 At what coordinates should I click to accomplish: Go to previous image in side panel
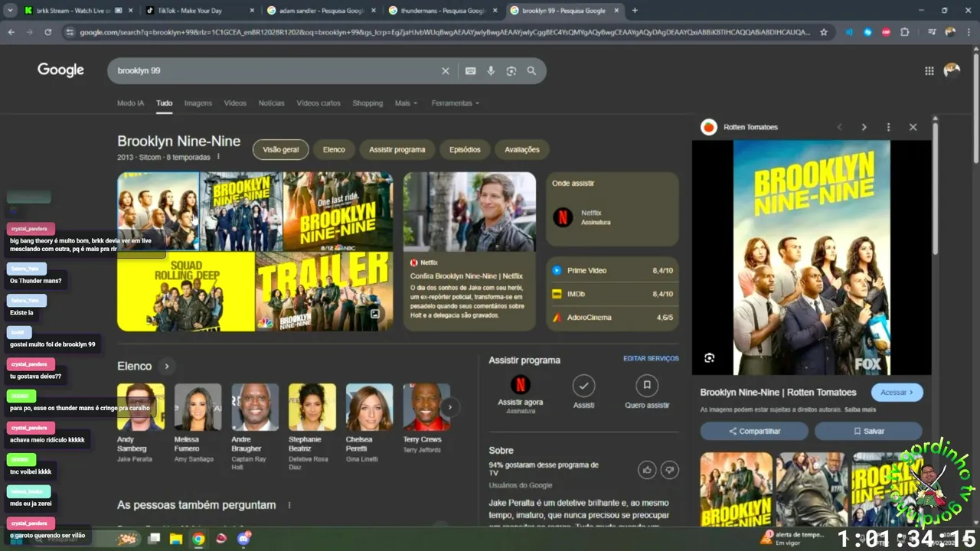pyautogui.click(x=839, y=127)
